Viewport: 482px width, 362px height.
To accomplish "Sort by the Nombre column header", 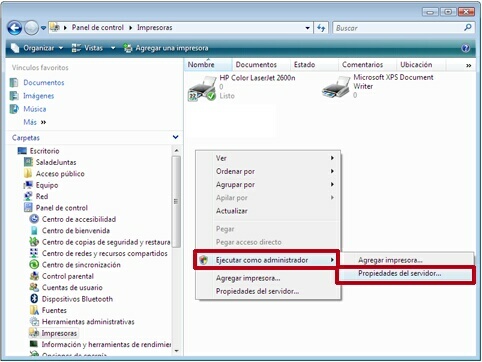I will coord(208,65).
